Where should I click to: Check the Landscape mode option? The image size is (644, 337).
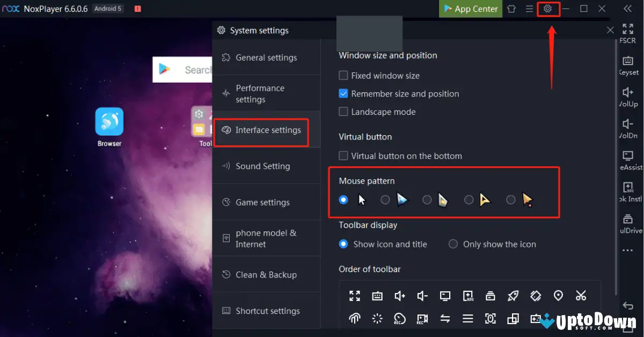click(x=343, y=112)
